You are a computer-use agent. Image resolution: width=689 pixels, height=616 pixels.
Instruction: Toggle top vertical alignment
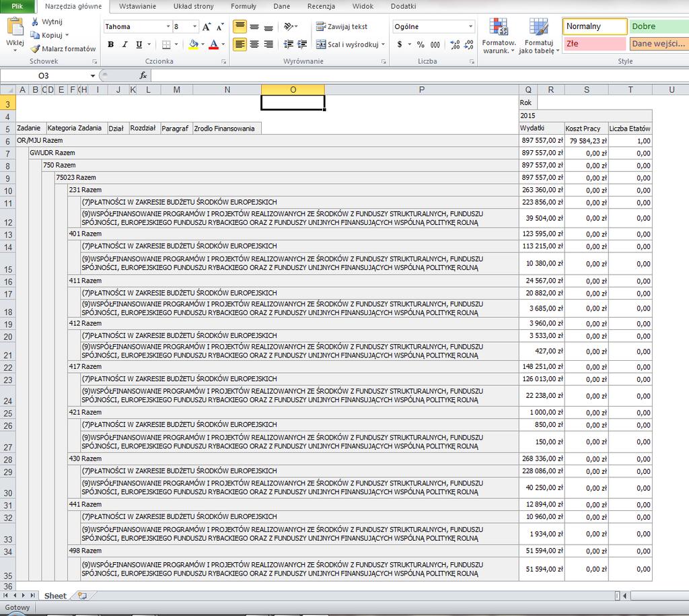240,27
